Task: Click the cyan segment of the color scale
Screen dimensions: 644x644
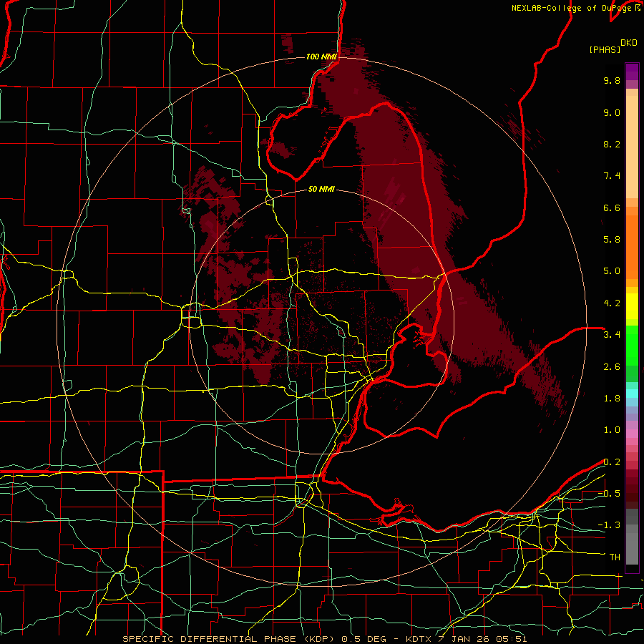Action: (x=632, y=393)
